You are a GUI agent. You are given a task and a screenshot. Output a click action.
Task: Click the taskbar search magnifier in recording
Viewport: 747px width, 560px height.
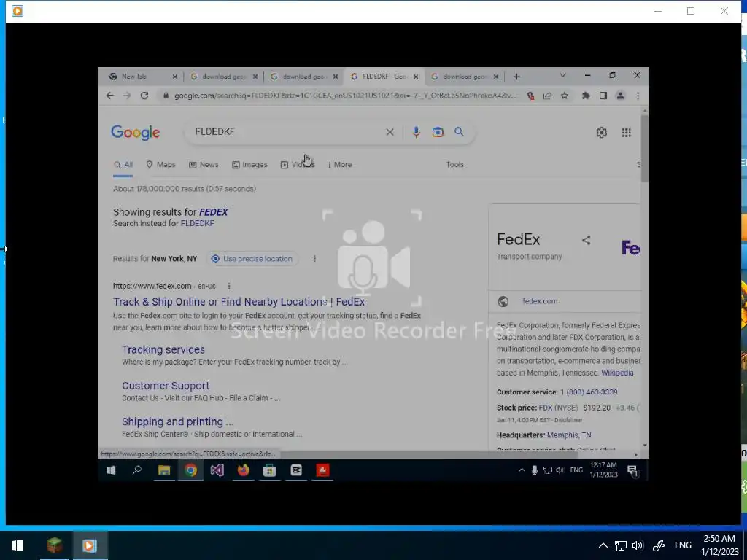pos(137,470)
